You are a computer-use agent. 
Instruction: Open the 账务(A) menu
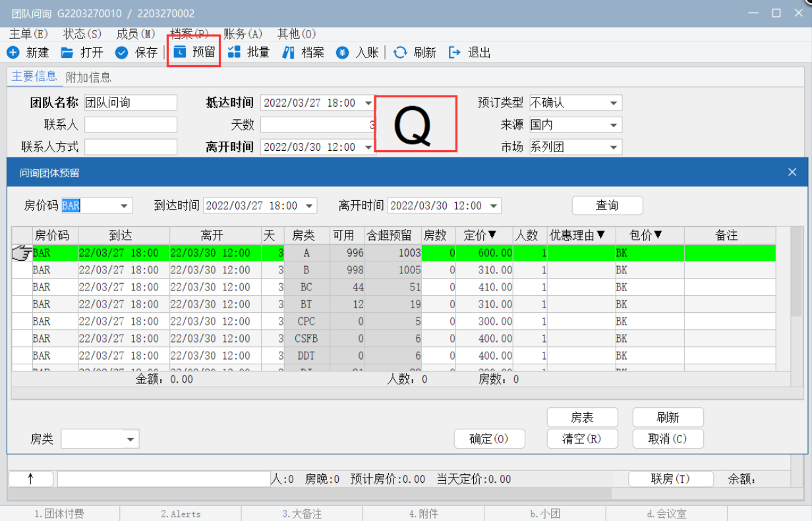tap(243, 34)
